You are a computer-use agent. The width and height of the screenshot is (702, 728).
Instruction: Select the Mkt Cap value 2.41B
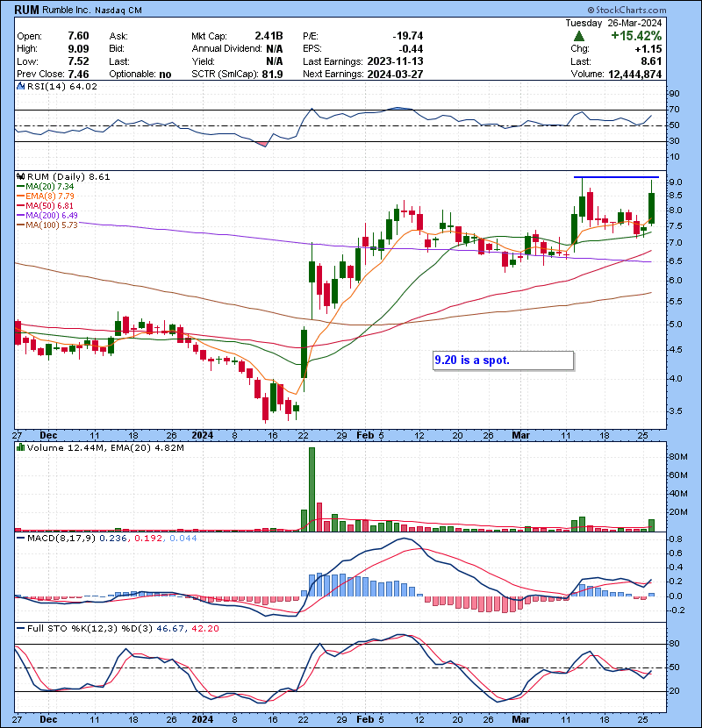pyautogui.click(x=269, y=36)
